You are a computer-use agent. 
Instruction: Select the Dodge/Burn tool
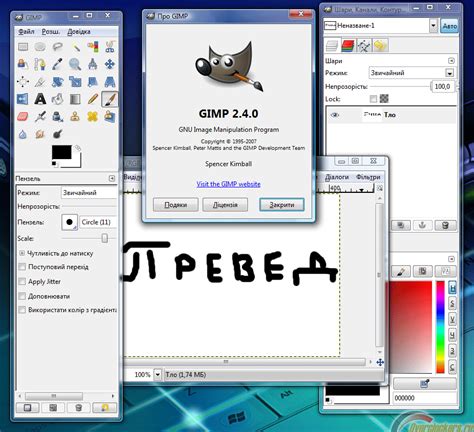click(57, 134)
